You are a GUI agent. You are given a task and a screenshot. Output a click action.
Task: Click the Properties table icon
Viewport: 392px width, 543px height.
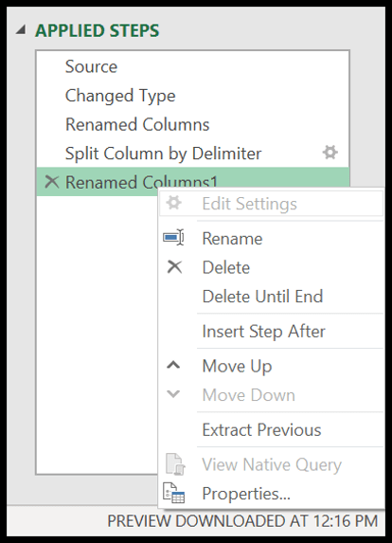pos(174,493)
